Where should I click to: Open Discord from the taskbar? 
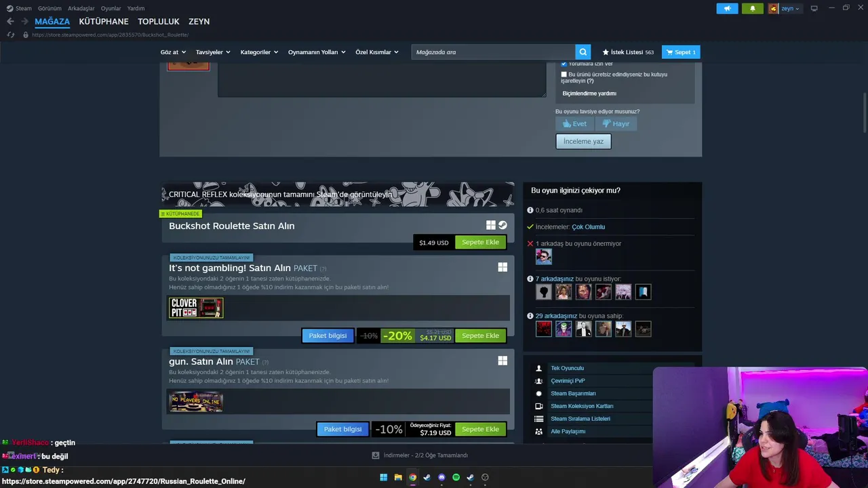tap(441, 477)
